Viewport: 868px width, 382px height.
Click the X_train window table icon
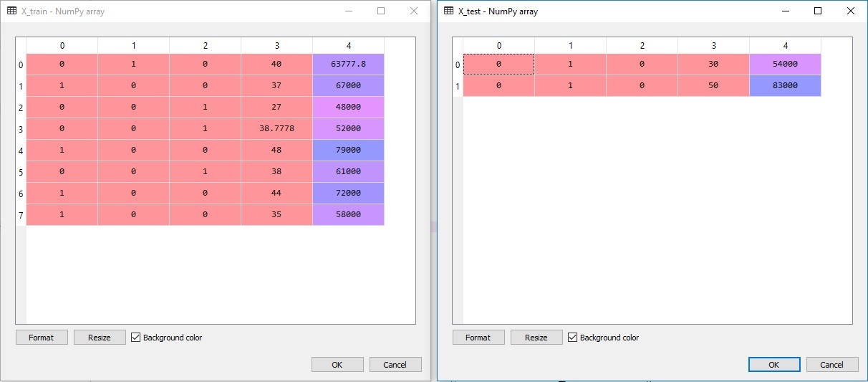click(12, 11)
